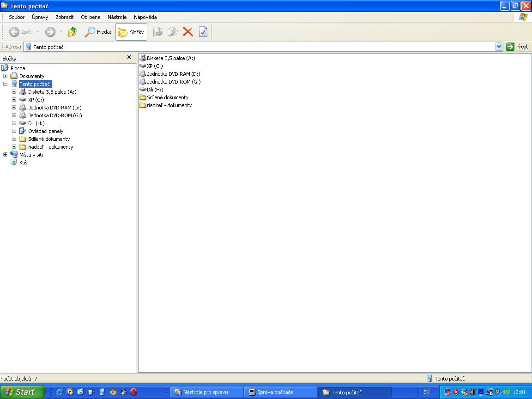Image resolution: width=532 pixels, height=399 pixels.
Task: Expand Jednotka DVD-RAM (D:) tree node
Action: tap(14, 107)
